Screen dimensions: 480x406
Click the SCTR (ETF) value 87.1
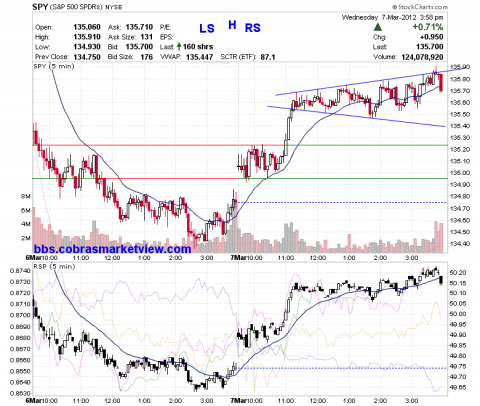point(268,57)
